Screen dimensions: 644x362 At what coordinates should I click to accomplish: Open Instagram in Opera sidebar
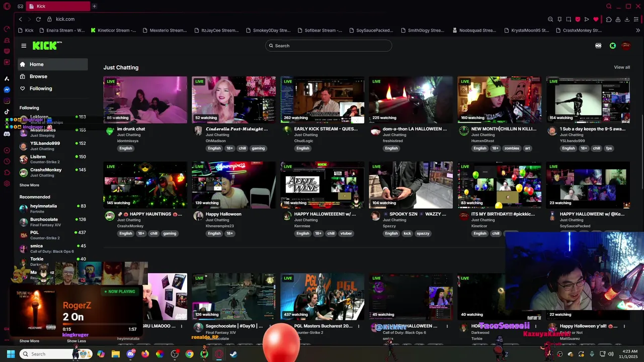coord(7,101)
